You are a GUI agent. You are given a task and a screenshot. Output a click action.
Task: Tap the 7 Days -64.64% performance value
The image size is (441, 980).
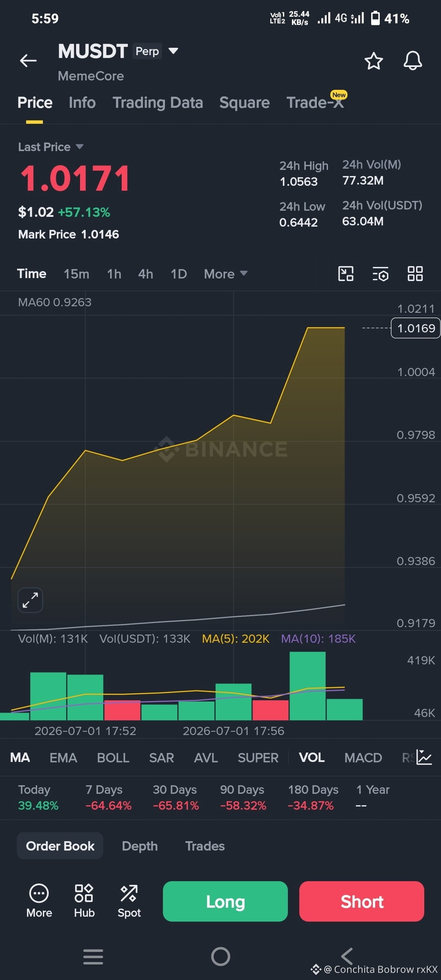(109, 806)
